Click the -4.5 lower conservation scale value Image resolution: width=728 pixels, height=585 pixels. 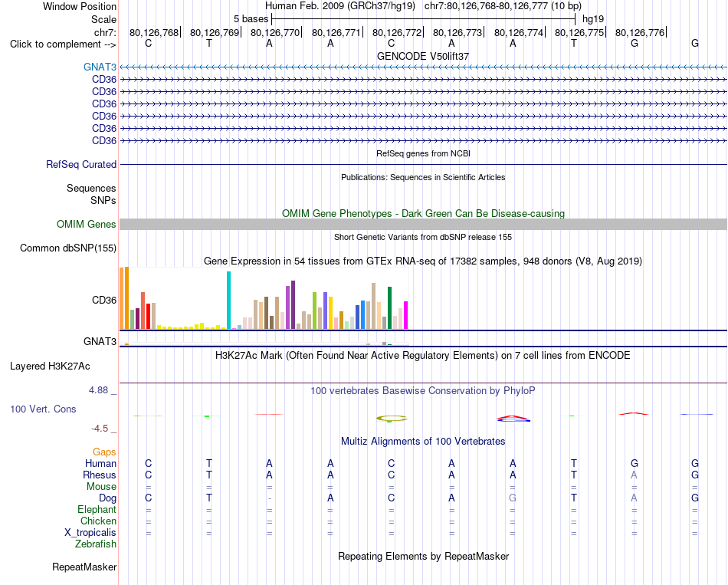pos(100,429)
